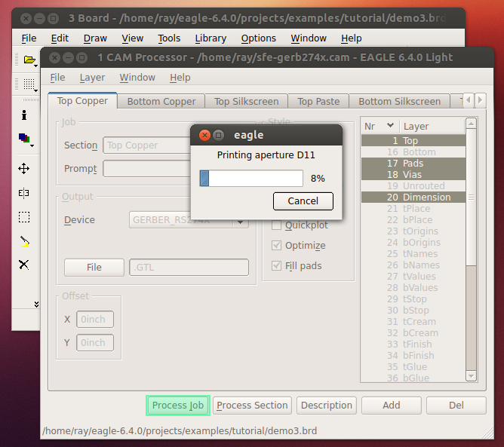Select the Delete X tool icon
Screen dimensions: 504x447
click(24, 265)
